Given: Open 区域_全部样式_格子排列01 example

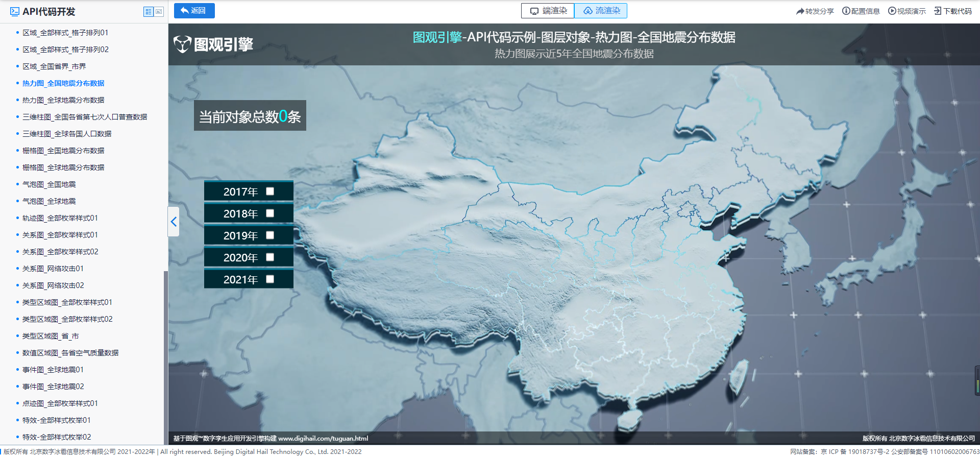Looking at the screenshot, I should pyautogui.click(x=65, y=33).
